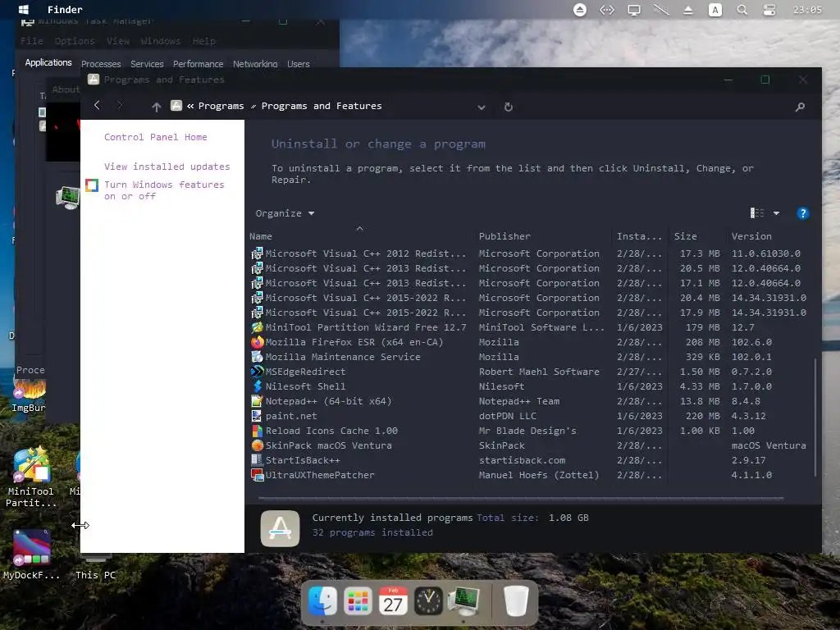This screenshot has width=840, height=630.
Task: Open Options menu in Task Manager window
Action: (74, 41)
